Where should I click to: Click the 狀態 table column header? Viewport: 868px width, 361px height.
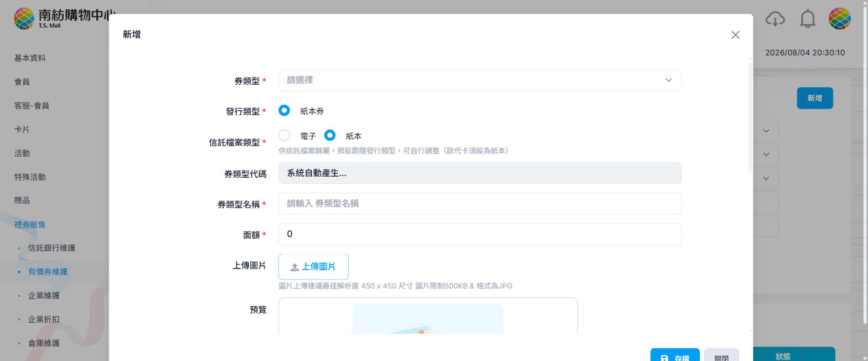783,357
